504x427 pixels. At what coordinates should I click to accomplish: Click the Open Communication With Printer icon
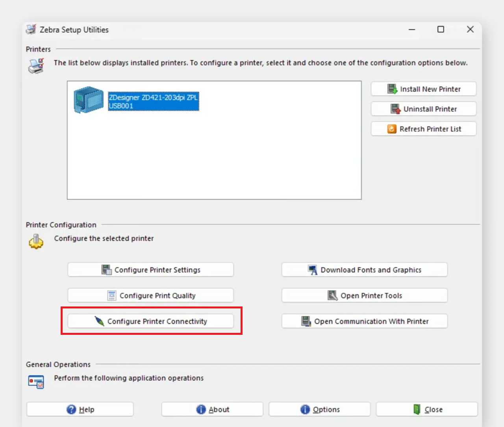pos(306,321)
